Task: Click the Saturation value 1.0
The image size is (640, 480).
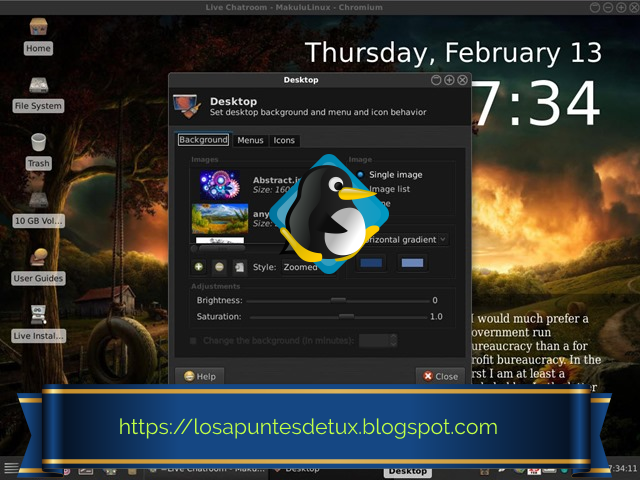Action: [x=436, y=317]
